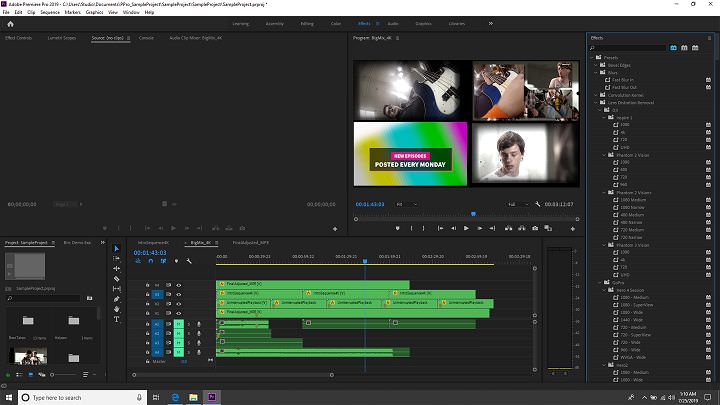Filter effects by Accelerated Effects icon

point(674,48)
